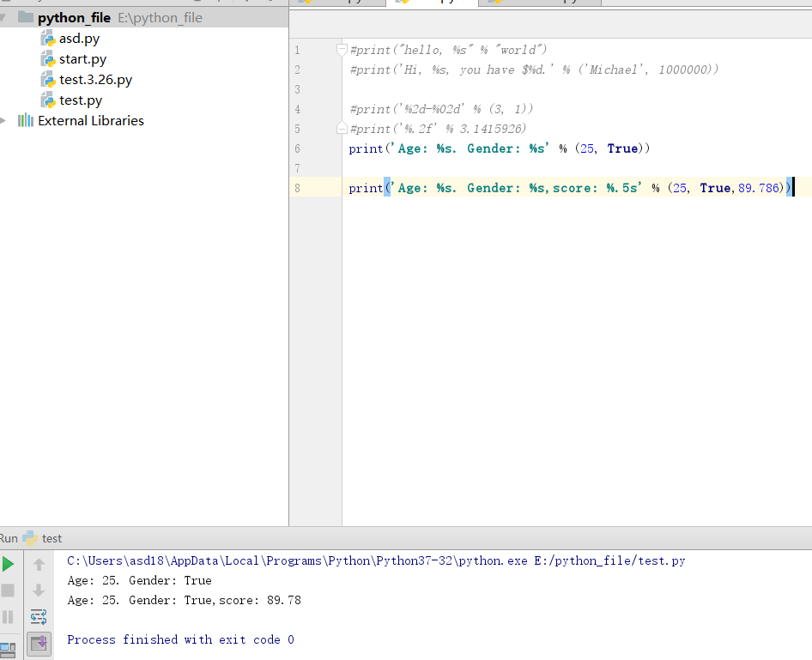The width and height of the screenshot is (812, 660).
Task: Click the python.exe path line in console
Action: [x=376, y=560]
